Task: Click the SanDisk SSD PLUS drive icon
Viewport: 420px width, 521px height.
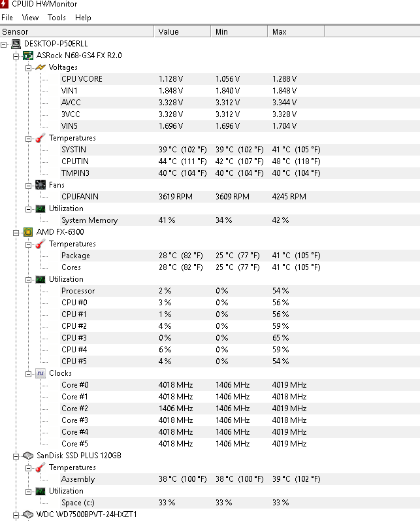Action: click(x=28, y=456)
